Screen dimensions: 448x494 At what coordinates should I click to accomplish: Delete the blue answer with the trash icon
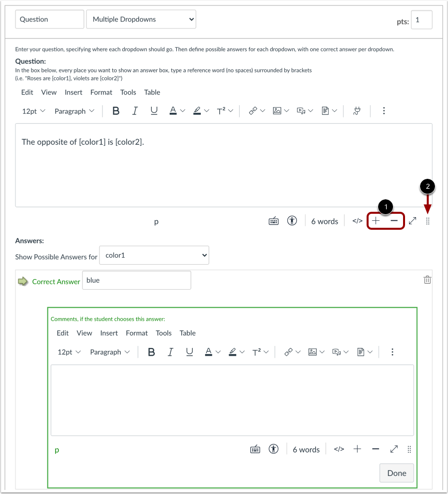pyautogui.click(x=427, y=279)
